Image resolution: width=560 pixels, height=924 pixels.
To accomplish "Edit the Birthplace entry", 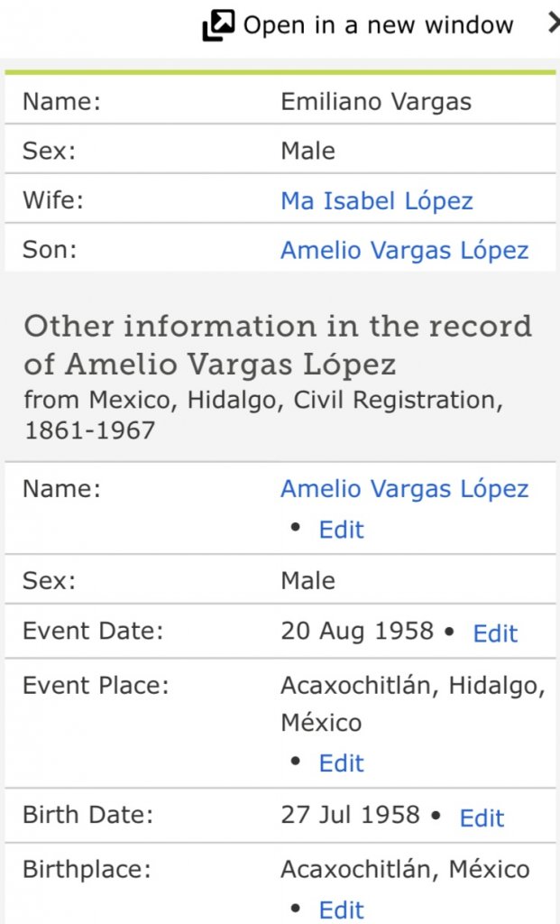I will click(341, 910).
